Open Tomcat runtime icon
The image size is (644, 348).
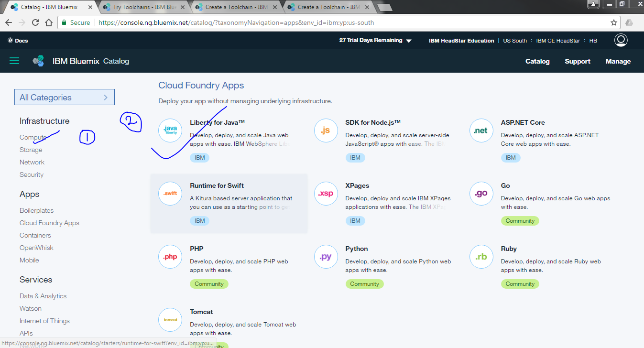170,320
